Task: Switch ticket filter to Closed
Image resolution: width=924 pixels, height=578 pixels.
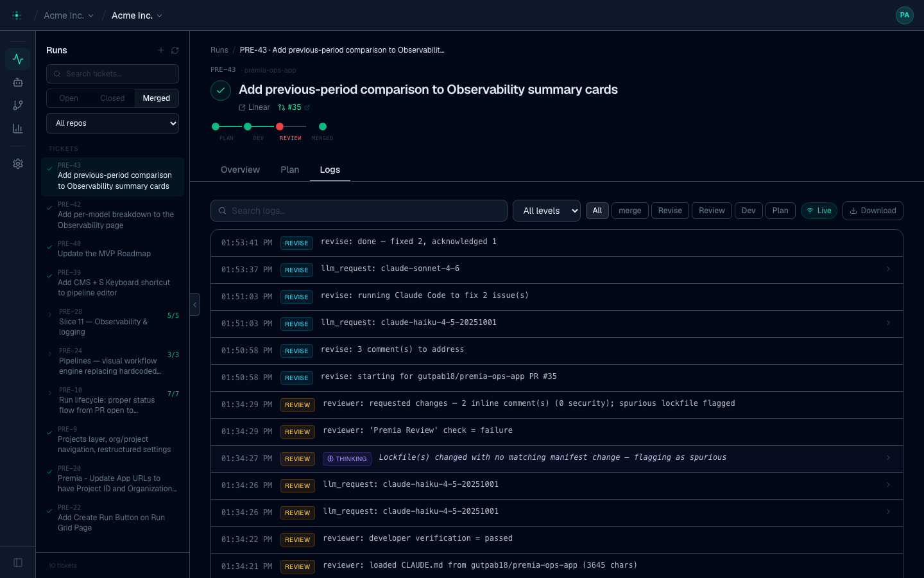Action: (x=112, y=98)
